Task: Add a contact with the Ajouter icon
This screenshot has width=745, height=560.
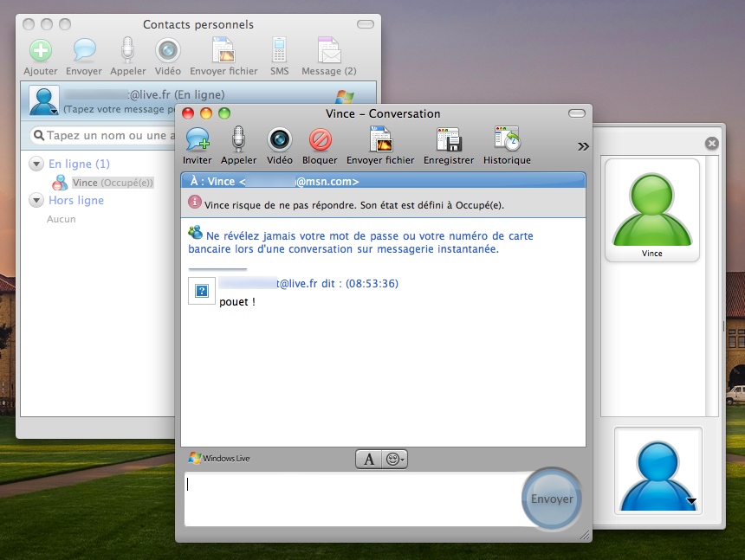Action: coord(41,51)
